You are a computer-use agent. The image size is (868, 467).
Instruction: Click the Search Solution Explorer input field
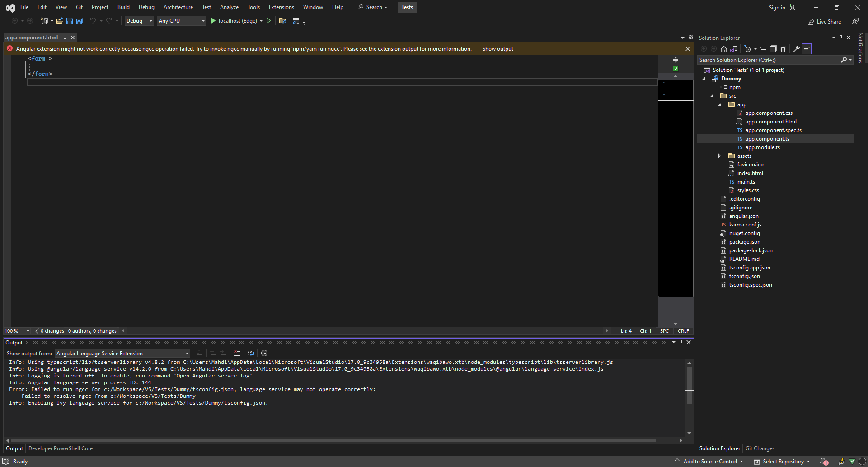[768, 60]
